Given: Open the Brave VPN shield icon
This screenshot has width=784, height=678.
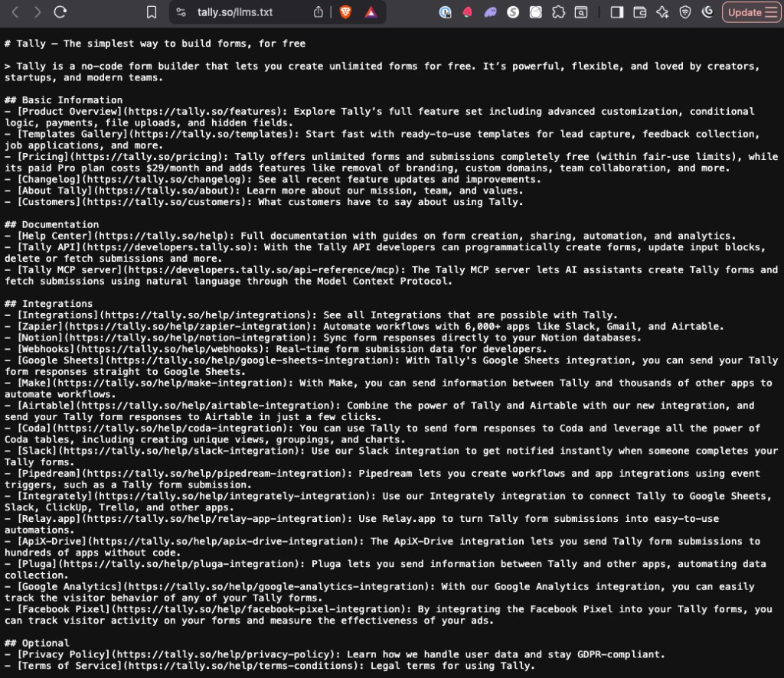Looking at the screenshot, I should click(685, 12).
